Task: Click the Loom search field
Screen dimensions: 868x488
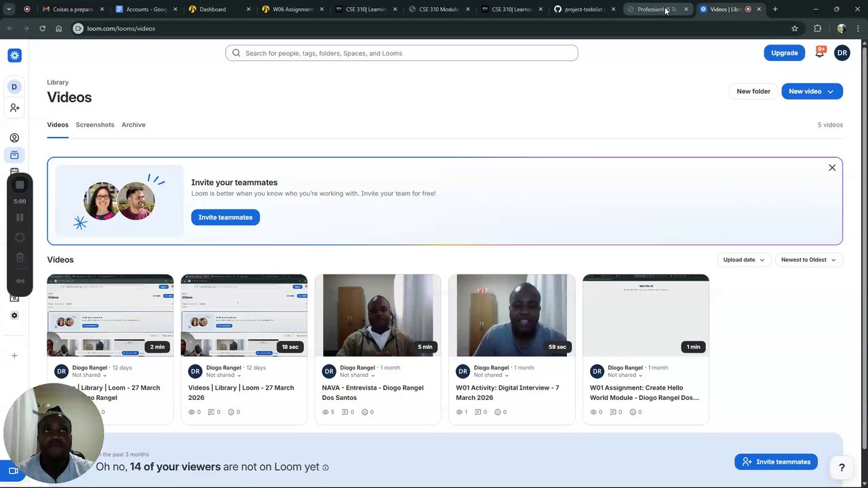Action: pos(401,53)
